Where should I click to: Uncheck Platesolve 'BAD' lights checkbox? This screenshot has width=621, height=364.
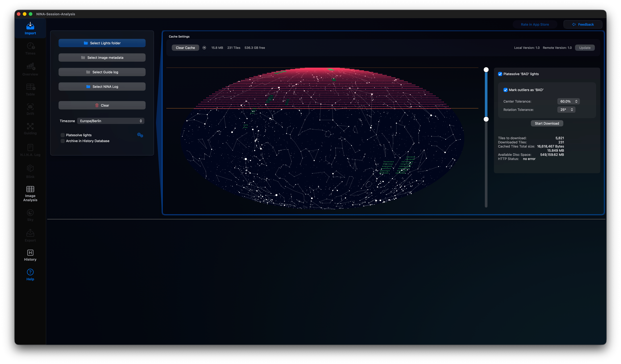point(500,74)
